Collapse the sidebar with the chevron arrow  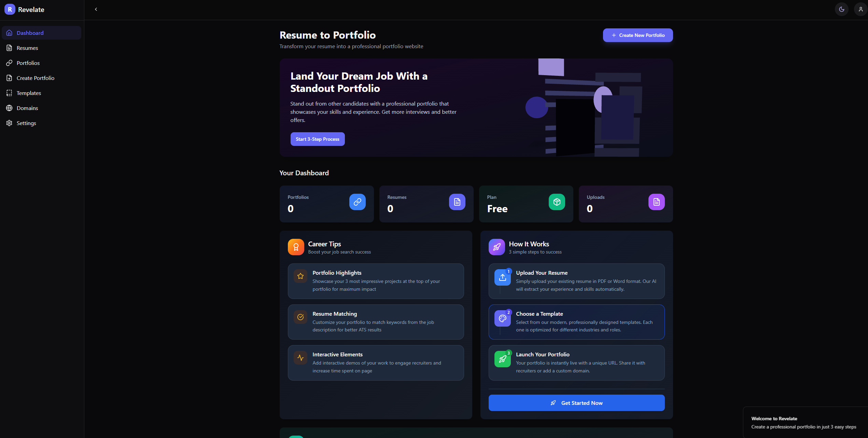click(96, 9)
